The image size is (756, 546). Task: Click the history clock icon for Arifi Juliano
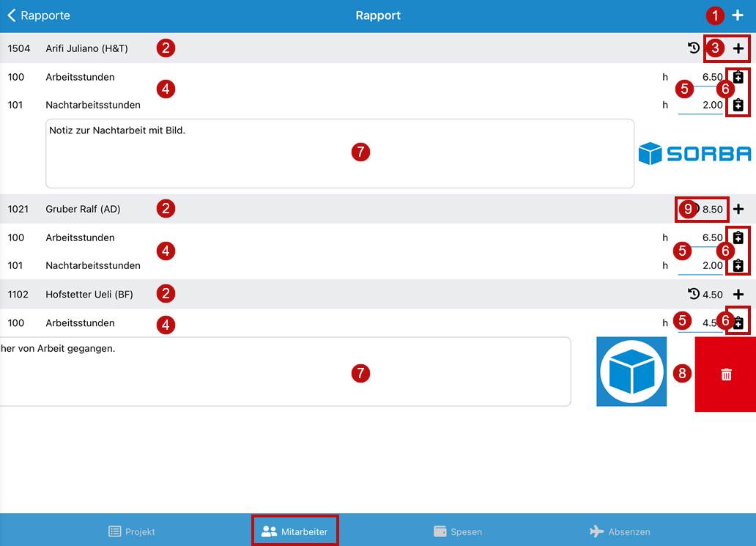[694, 48]
